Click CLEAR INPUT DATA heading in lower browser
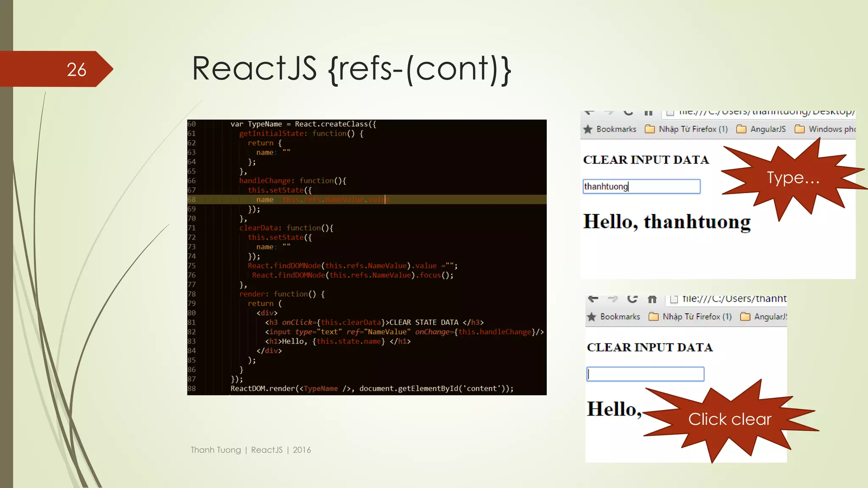 pos(650,347)
